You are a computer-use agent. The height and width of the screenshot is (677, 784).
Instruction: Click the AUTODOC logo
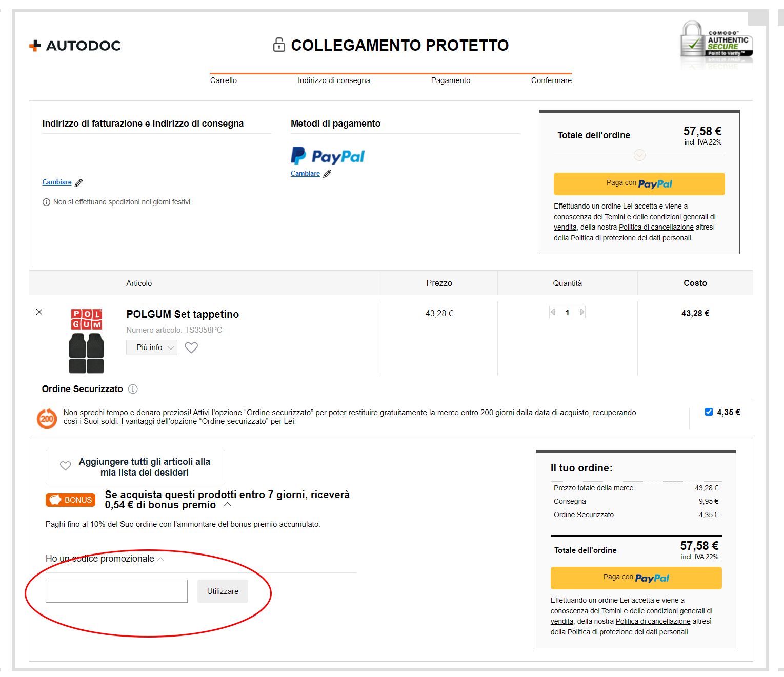click(x=75, y=45)
